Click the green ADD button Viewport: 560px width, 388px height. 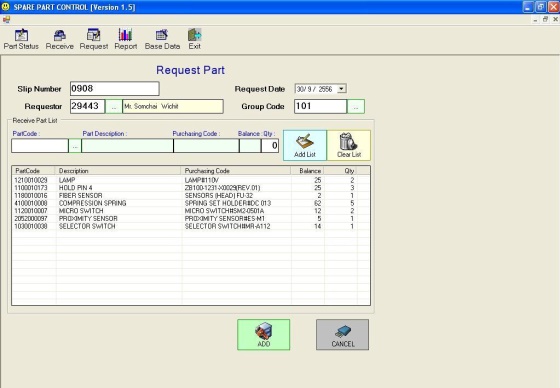tap(264, 334)
